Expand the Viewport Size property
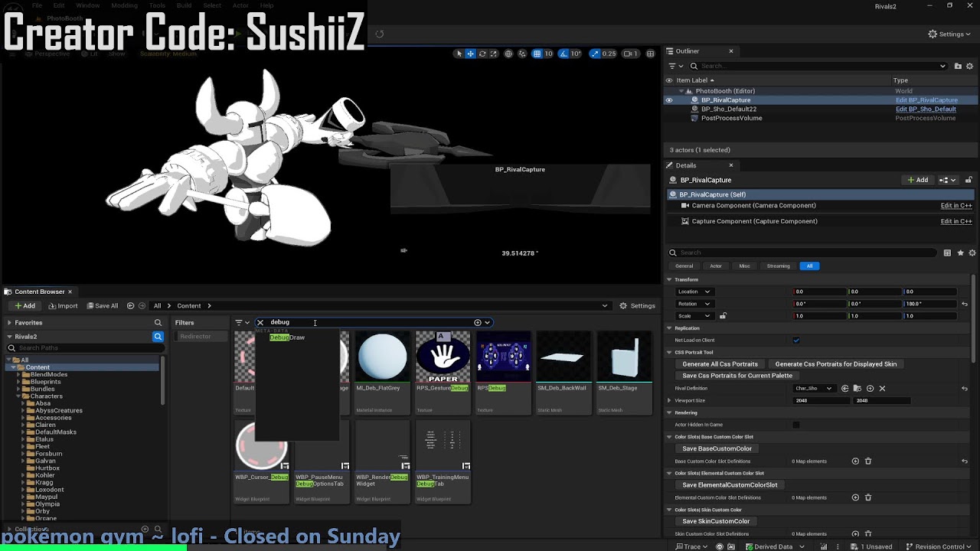The image size is (980, 551). click(669, 400)
